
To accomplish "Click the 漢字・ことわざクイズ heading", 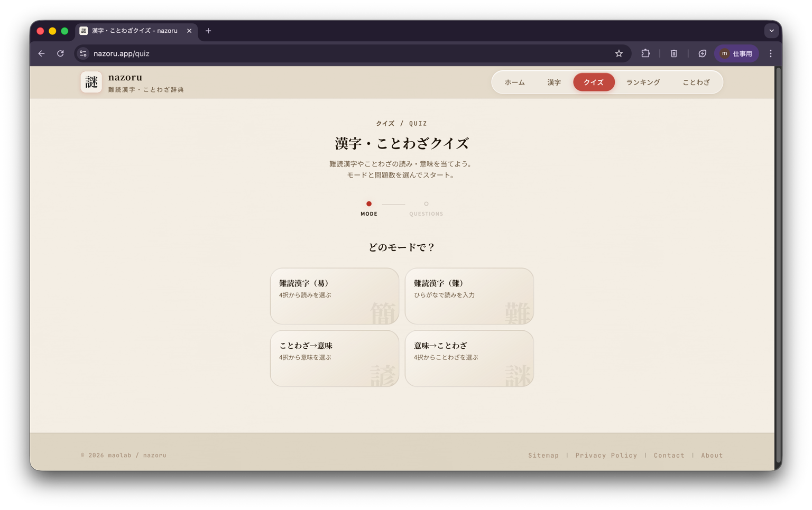I will pos(402,143).
